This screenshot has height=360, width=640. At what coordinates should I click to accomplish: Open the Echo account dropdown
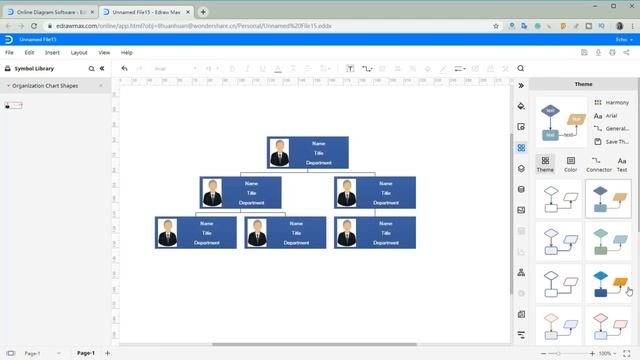[x=624, y=40]
